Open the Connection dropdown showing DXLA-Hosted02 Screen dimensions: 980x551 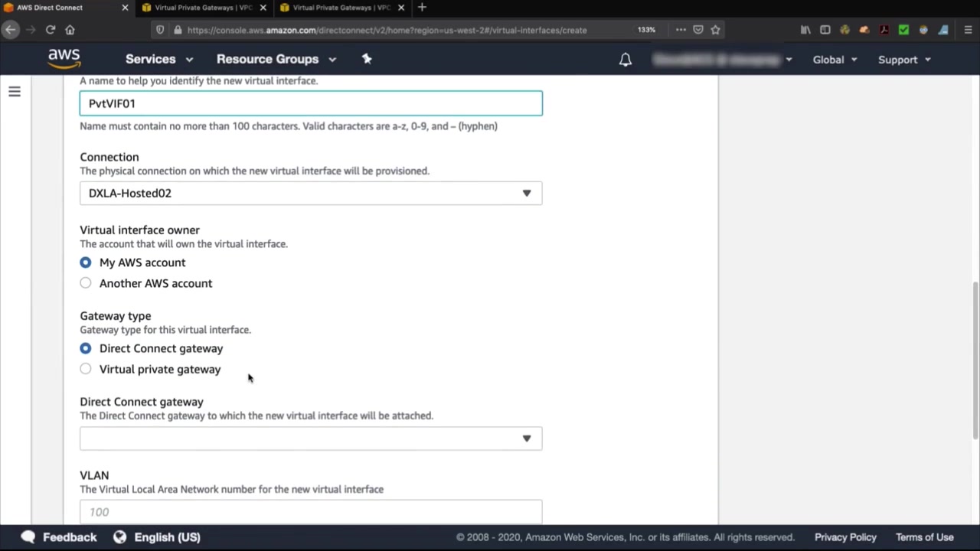[x=311, y=194]
